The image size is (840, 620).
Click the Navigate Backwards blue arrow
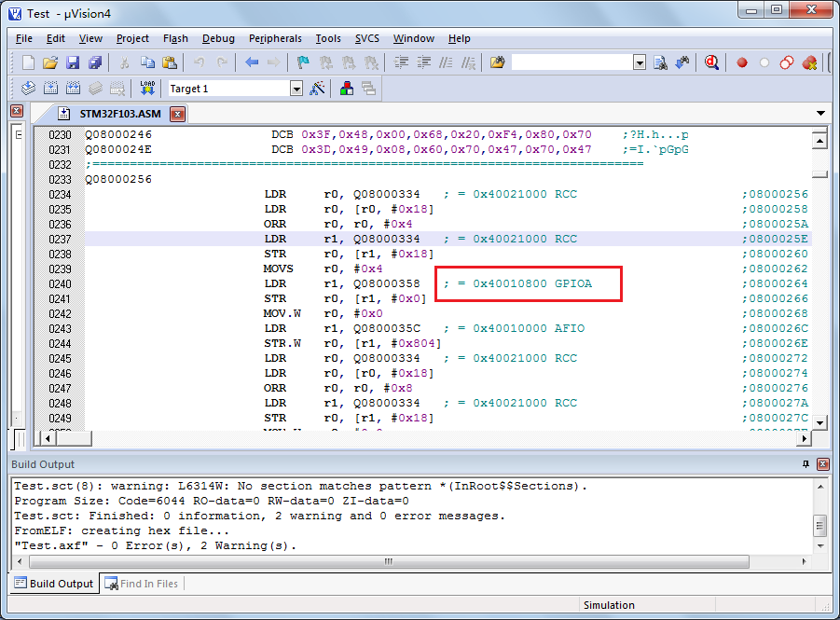tap(252, 62)
